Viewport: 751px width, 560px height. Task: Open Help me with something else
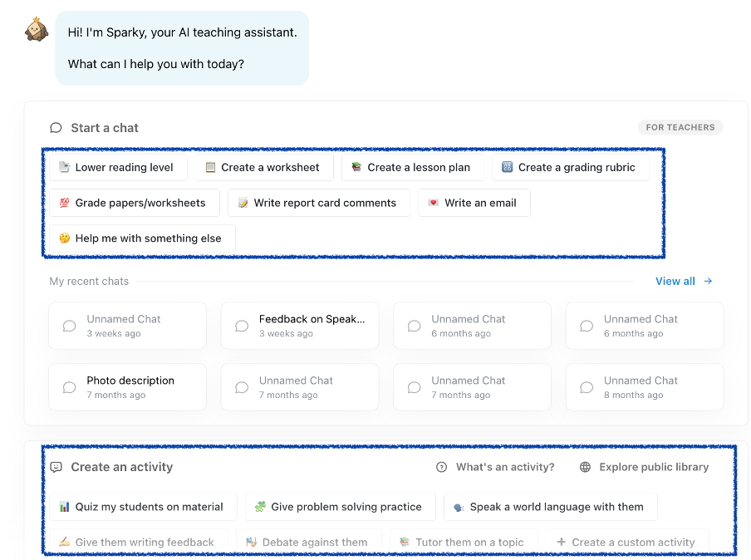(x=141, y=238)
